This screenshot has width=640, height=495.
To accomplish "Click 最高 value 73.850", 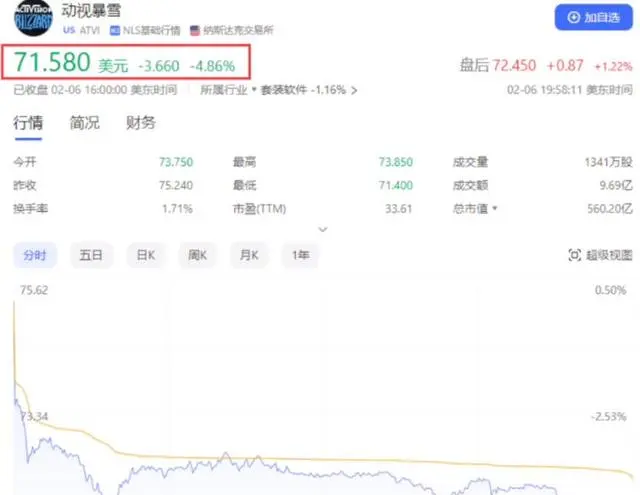I will 396,162.
